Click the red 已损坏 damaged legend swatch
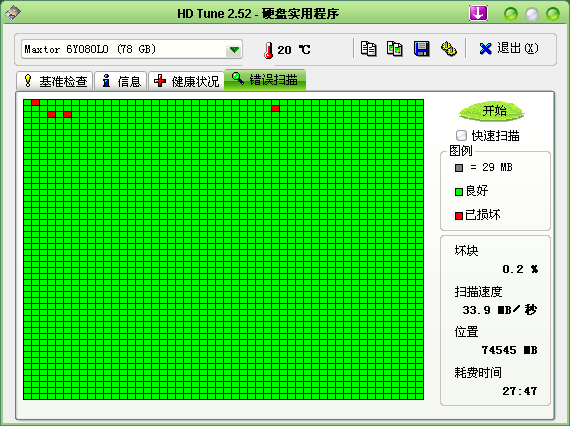The image size is (570, 426). (459, 216)
